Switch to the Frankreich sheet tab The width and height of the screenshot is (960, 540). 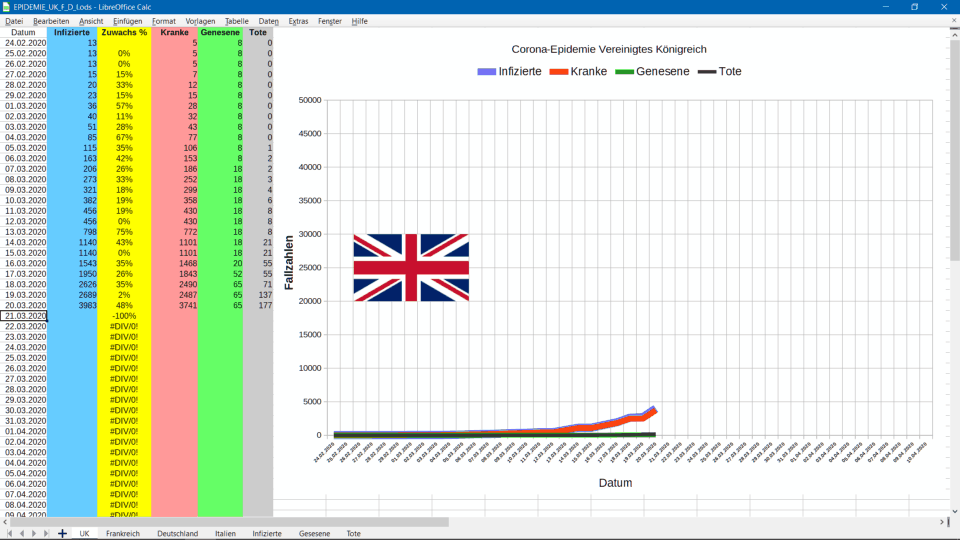click(x=123, y=534)
